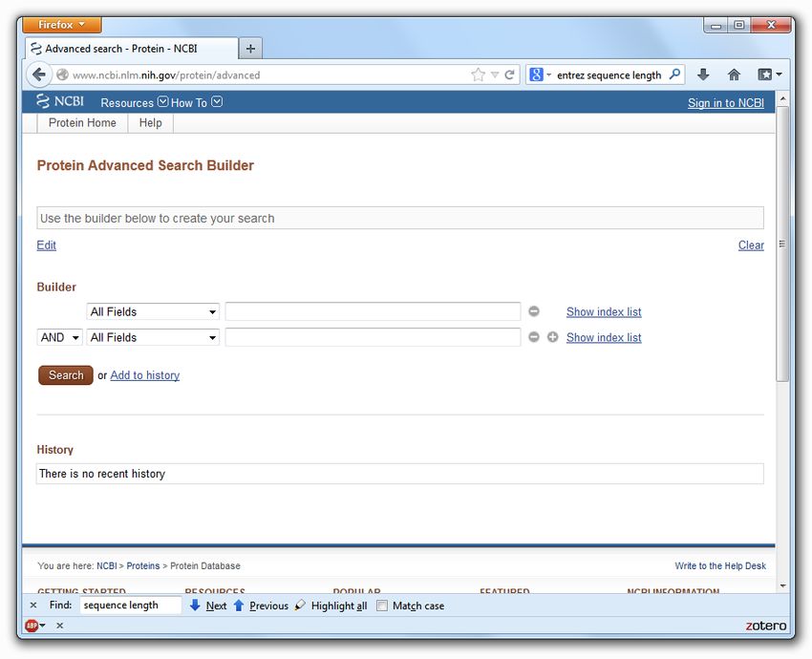Find Next match with down arrow
This screenshot has height=659, width=812.
click(x=208, y=606)
